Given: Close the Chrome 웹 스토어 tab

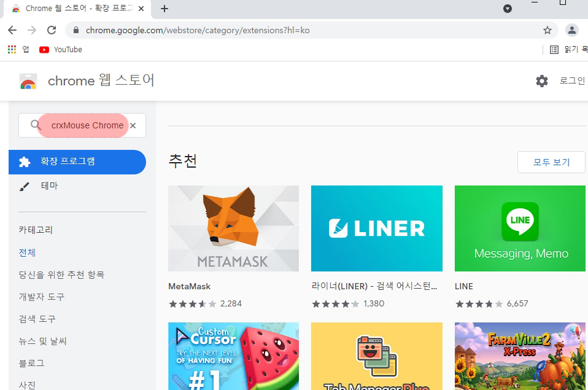Looking at the screenshot, I should coord(141,9).
